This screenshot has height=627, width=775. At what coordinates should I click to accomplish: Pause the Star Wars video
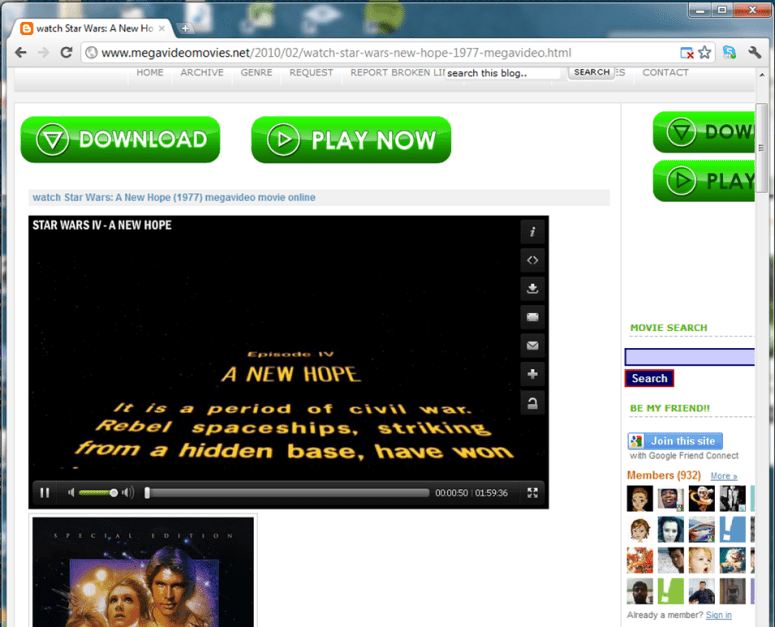[45, 492]
